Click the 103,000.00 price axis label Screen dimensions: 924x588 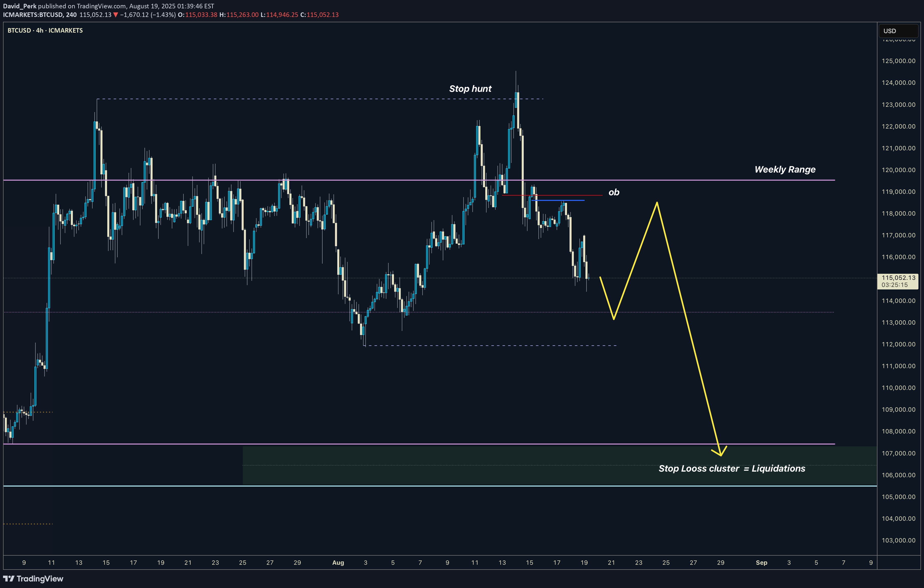[898, 540]
